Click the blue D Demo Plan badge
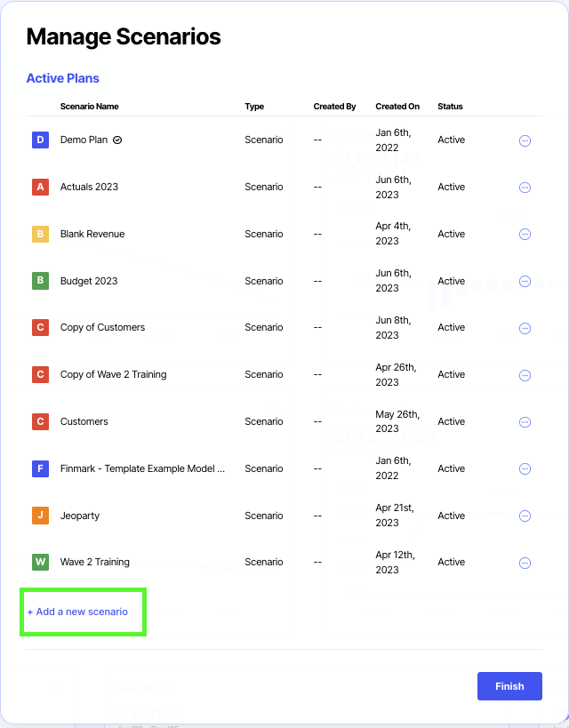This screenshot has height=728, width=569. click(40, 140)
